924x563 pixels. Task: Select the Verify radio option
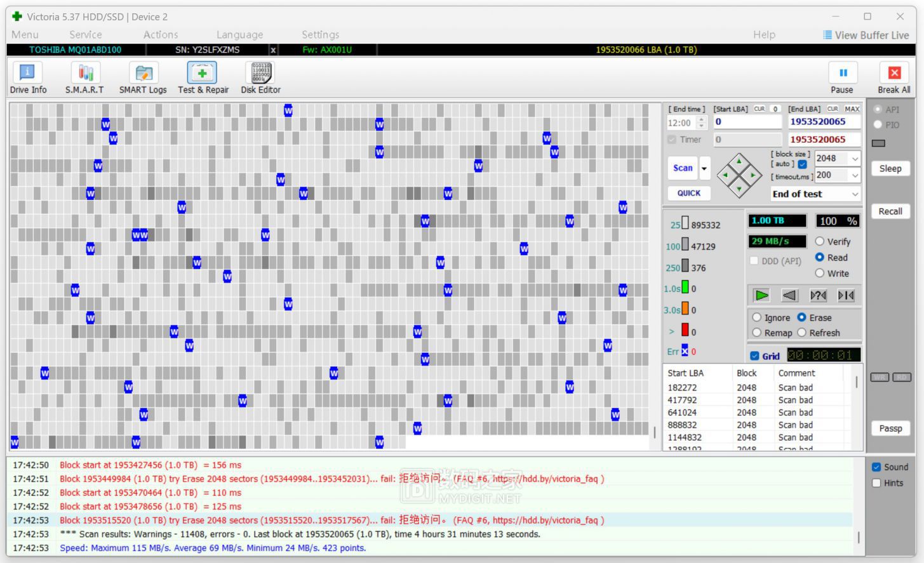tap(820, 242)
